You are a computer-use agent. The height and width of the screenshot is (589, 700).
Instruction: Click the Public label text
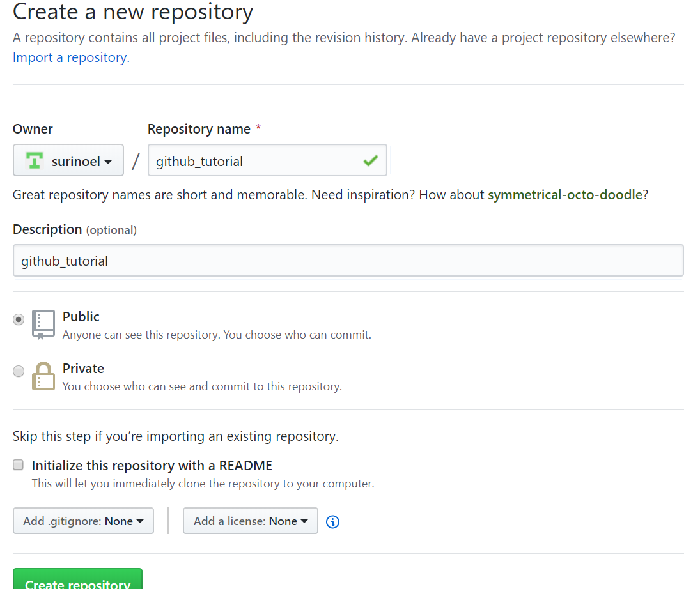(81, 317)
